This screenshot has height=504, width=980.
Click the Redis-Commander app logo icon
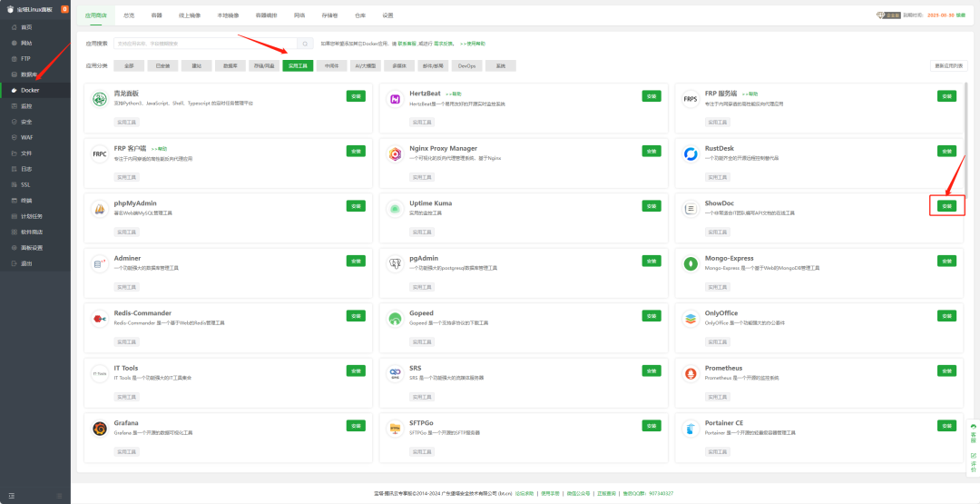(x=99, y=318)
